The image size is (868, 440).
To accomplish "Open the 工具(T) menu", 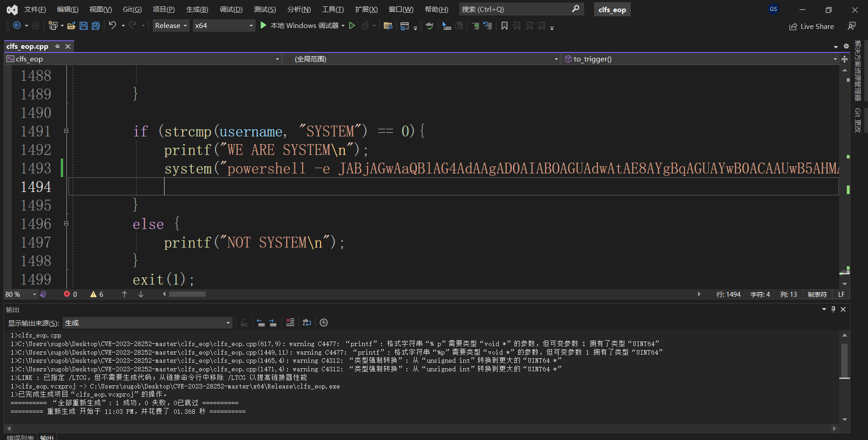I will pos(333,9).
